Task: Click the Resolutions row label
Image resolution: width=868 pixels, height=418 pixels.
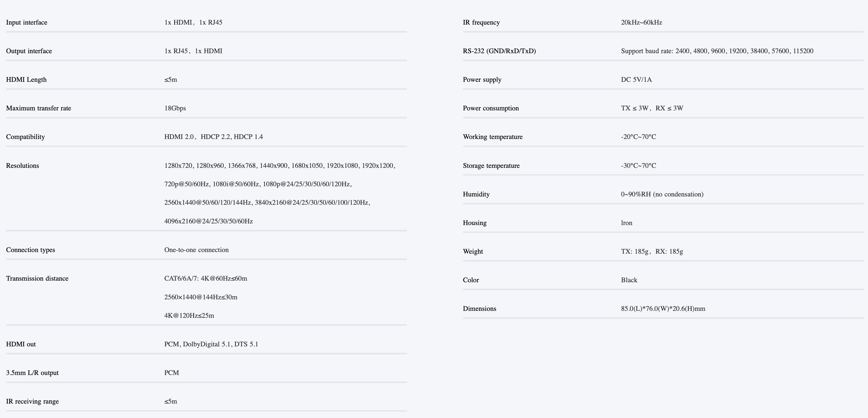Action: coord(22,166)
